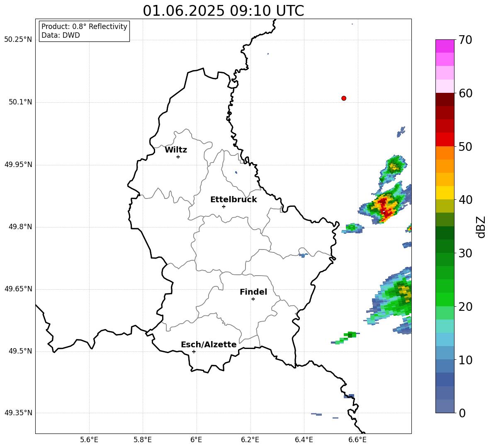The width and height of the screenshot is (491, 448).
Task: Click the red dot radar site marker
Action: point(344,98)
